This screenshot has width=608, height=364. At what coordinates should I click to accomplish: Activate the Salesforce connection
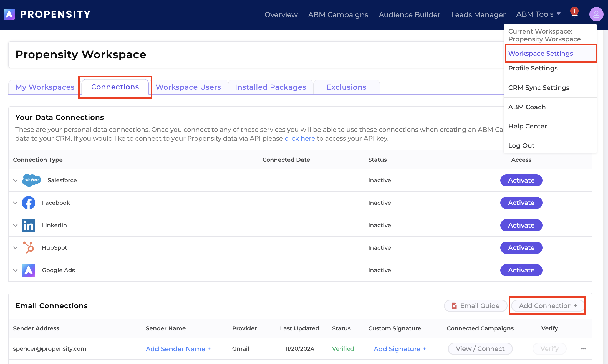[x=521, y=180]
